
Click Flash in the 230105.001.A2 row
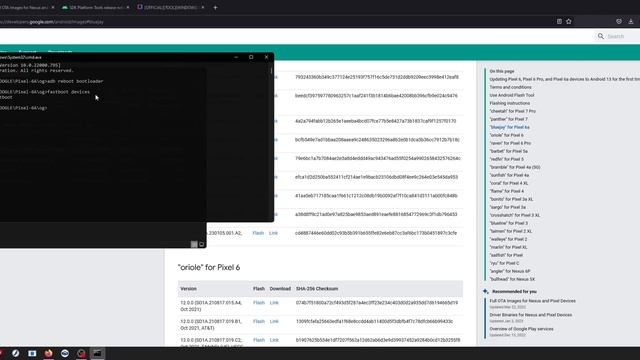(x=258, y=233)
